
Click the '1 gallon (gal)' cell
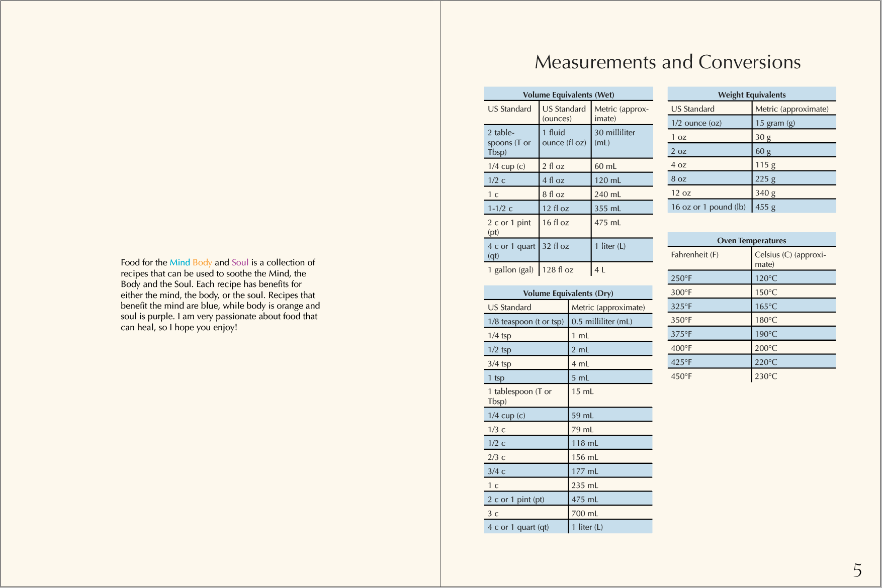point(511,269)
